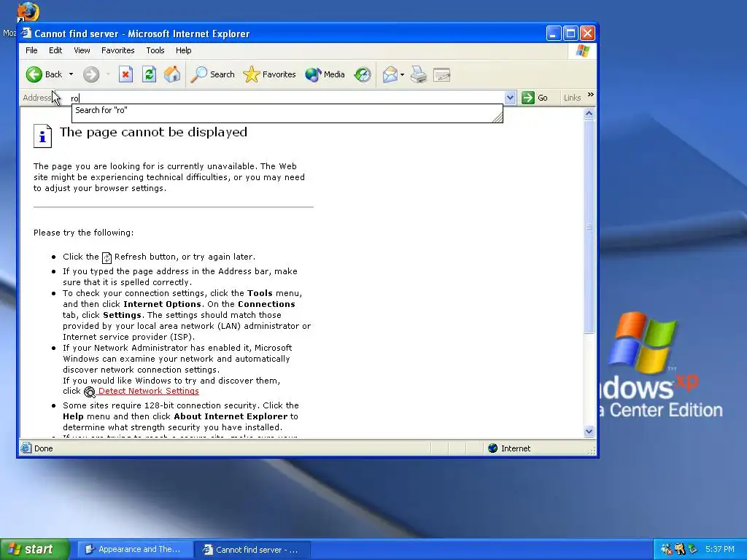This screenshot has width=747, height=560.
Task: Click The page cannot be displayed heading
Action: click(153, 133)
